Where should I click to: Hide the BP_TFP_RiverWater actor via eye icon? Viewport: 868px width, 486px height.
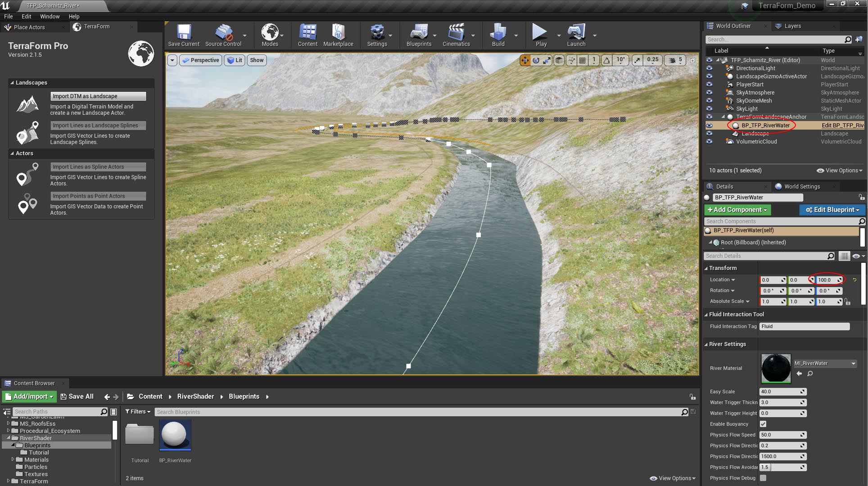(709, 126)
